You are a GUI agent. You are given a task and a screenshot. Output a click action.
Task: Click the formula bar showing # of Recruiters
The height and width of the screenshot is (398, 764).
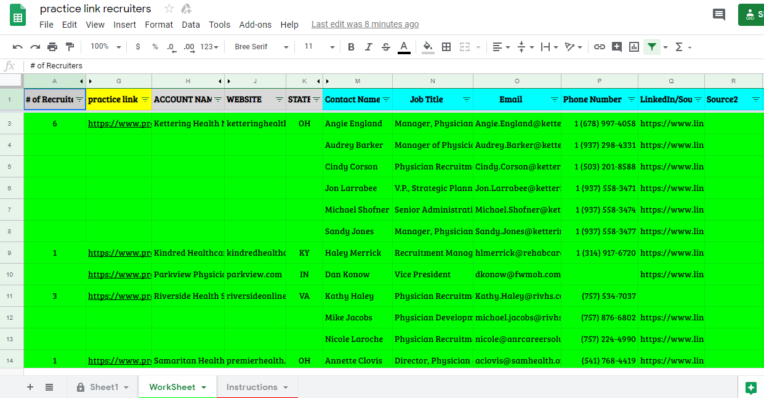tap(390, 66)
